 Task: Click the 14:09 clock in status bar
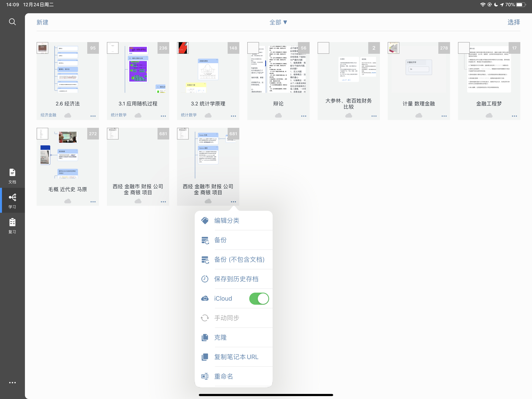click(12, 4)
